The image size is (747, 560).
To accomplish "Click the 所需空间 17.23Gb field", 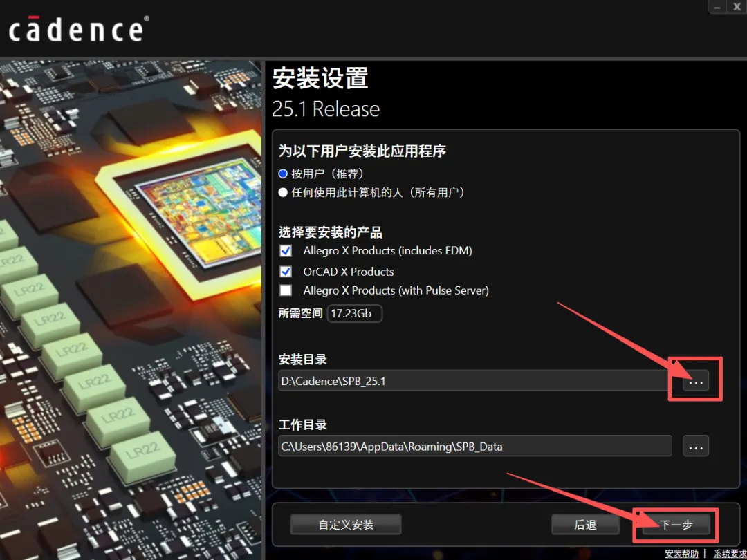I will pyautogui.click(x=354, y=313).
